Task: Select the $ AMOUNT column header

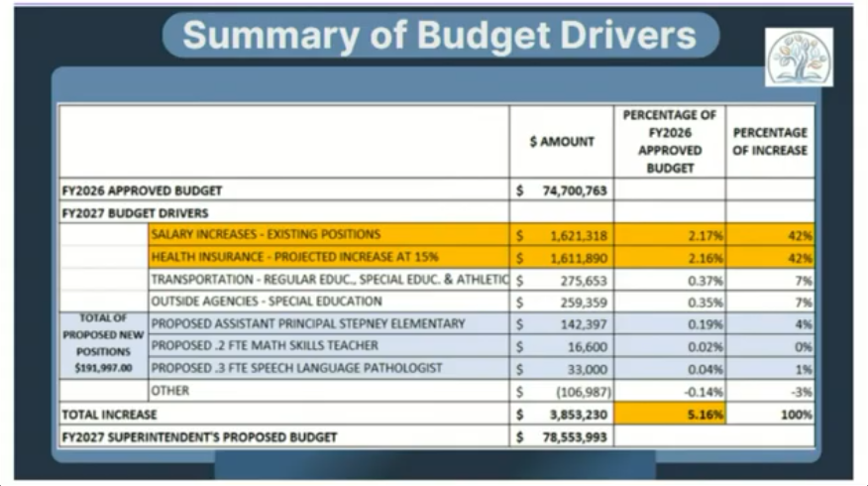Action: (561, 142)
